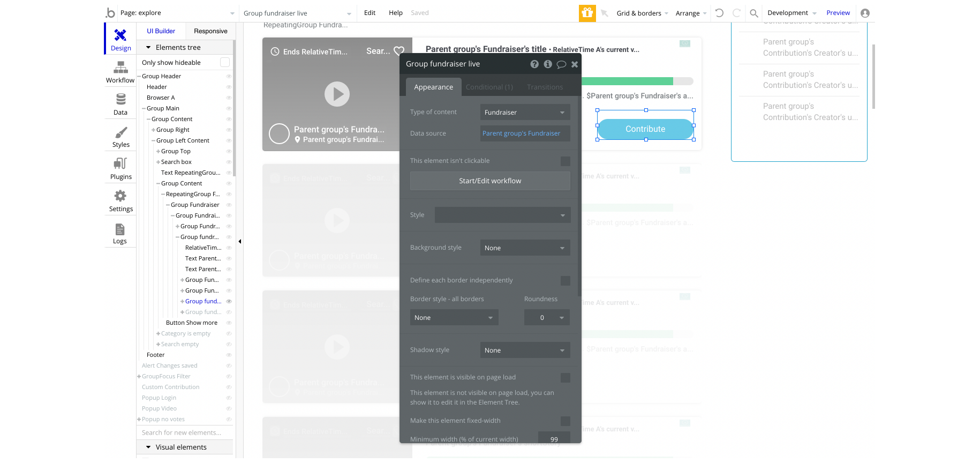Check Make this element fixed-width

tap(565, 421)
